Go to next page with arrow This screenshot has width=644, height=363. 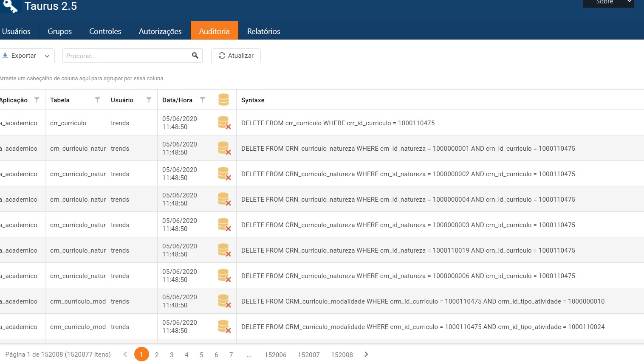coord(366,355)
